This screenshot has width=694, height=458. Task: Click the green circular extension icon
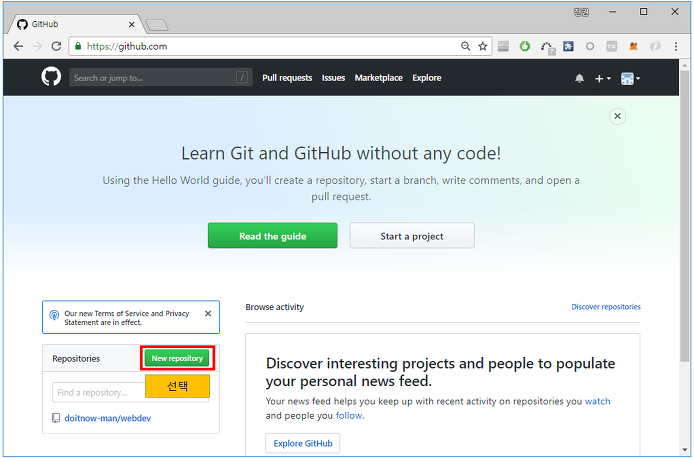tap(525, 46)
